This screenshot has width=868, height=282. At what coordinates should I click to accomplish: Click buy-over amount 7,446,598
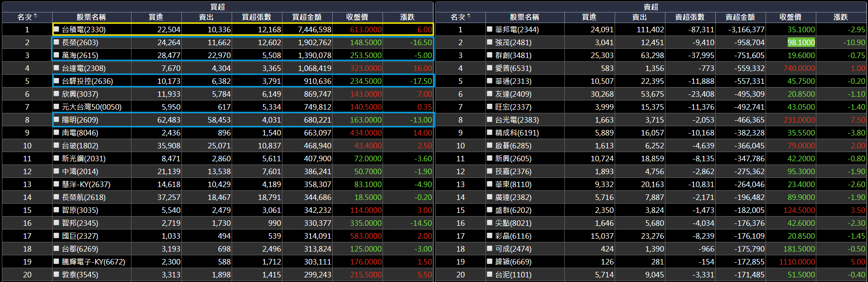[315, 29]
